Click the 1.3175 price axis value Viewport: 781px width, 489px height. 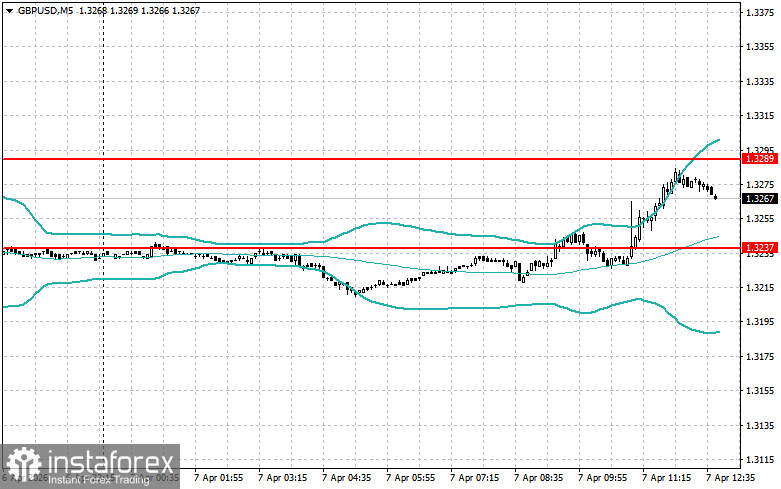tap(760, 357)
